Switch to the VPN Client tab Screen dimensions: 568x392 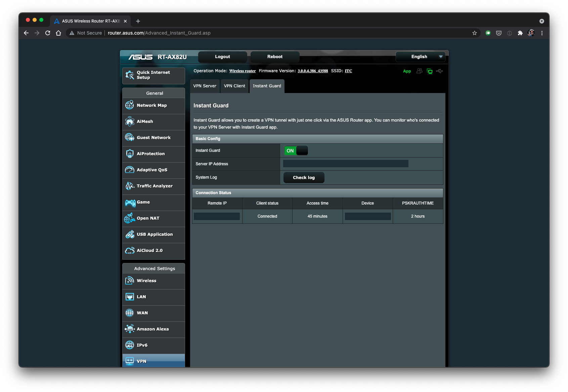click(x=234, y=86)
